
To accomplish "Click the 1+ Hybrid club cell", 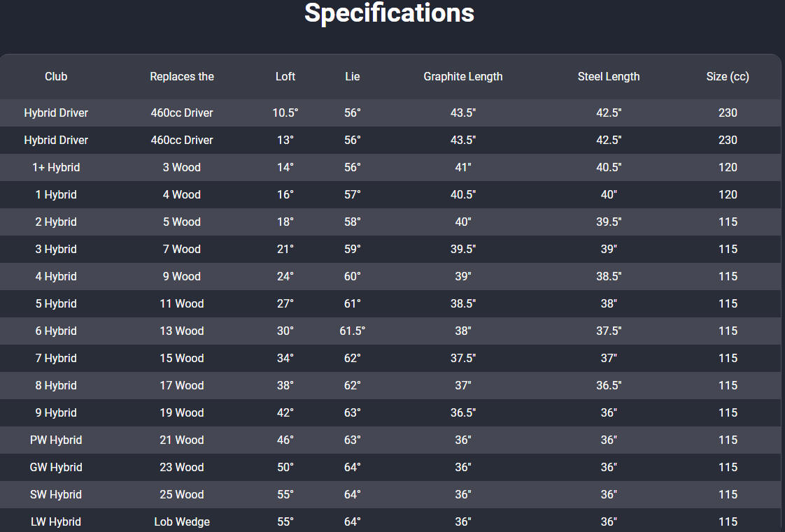I will coord(56,168).
